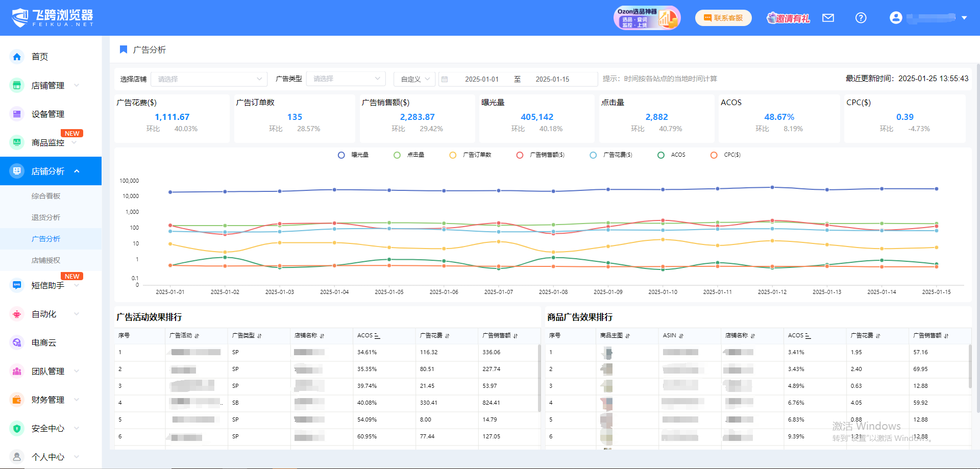980x469 pixels.
Task: Click sort icon beside ASIN column
Action: coord(681,336)
